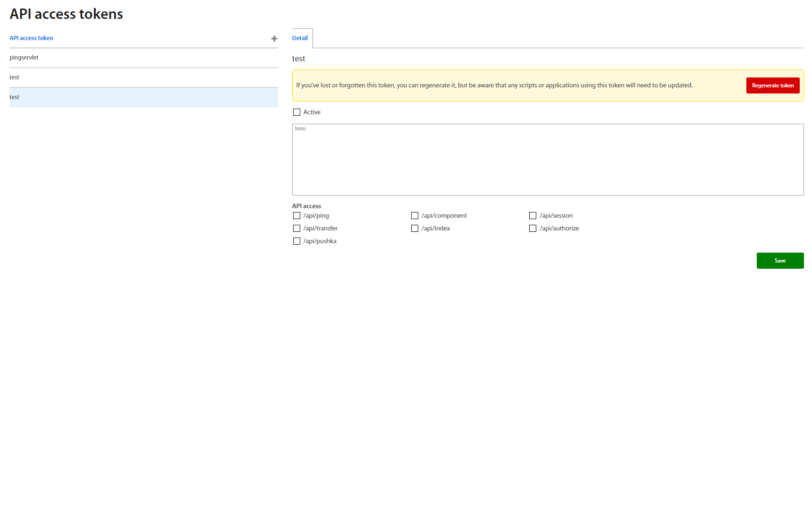Click the API access section label
The width and height of the screenshot is (812, 510).
[306, 206]
